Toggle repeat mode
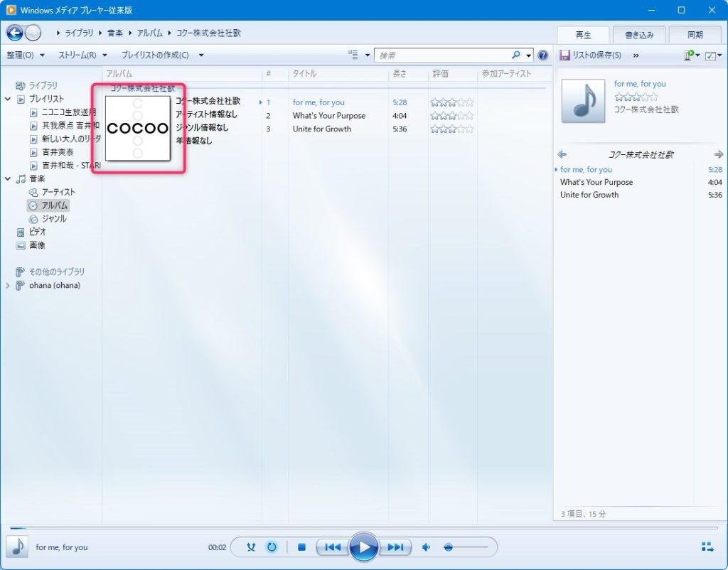 (x=271, y=547)
